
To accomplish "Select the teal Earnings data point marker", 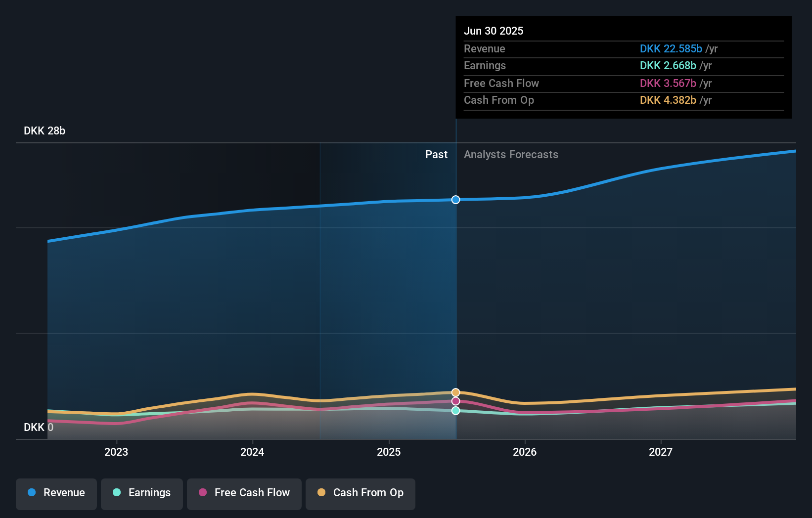I will tap(455, 410).
